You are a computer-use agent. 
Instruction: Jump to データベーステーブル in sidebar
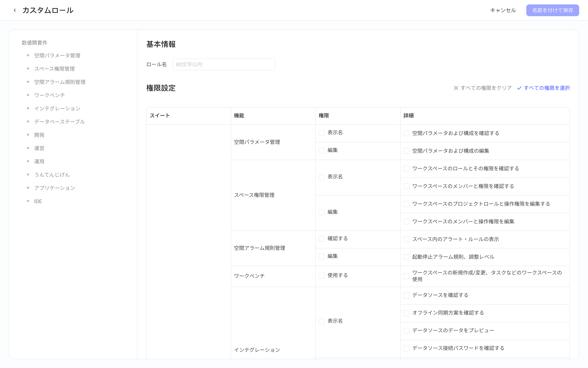tap(60, 122)
